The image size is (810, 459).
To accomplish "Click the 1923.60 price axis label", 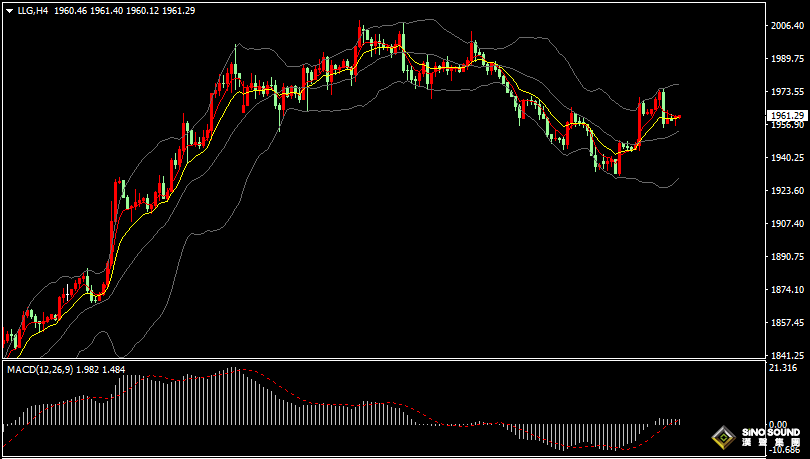I will pos(787,191).
